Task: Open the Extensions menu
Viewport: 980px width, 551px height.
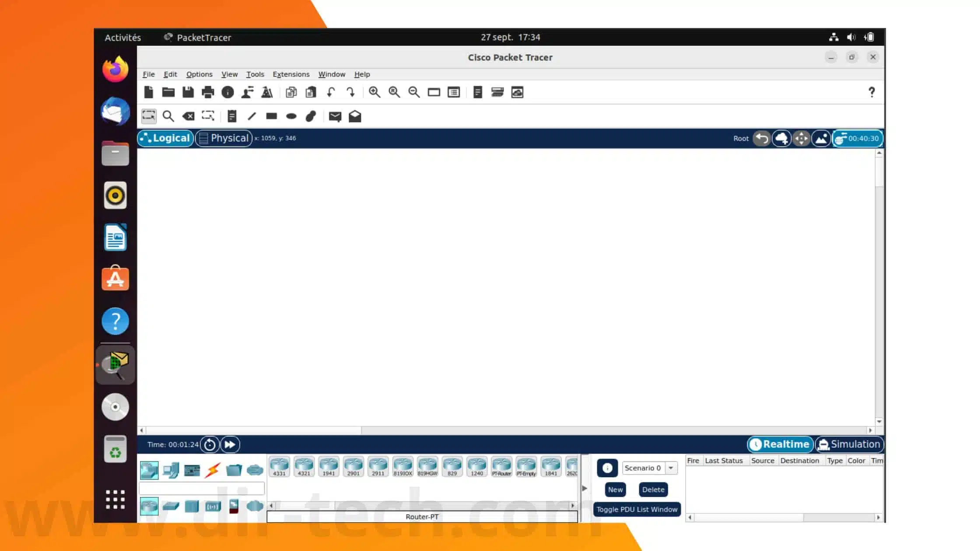Action: 291,74
